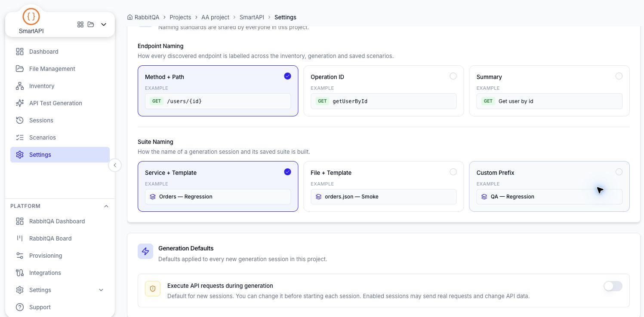The image size is (644, 317).
Task: Click the "Get user by id" example
Action: [x=516, y=101]
